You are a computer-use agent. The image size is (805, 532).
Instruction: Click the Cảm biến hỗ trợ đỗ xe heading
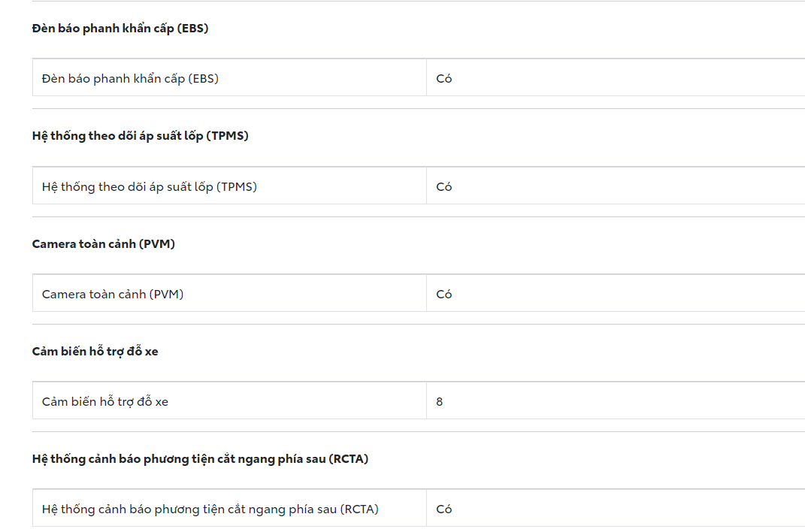point(95,351)
